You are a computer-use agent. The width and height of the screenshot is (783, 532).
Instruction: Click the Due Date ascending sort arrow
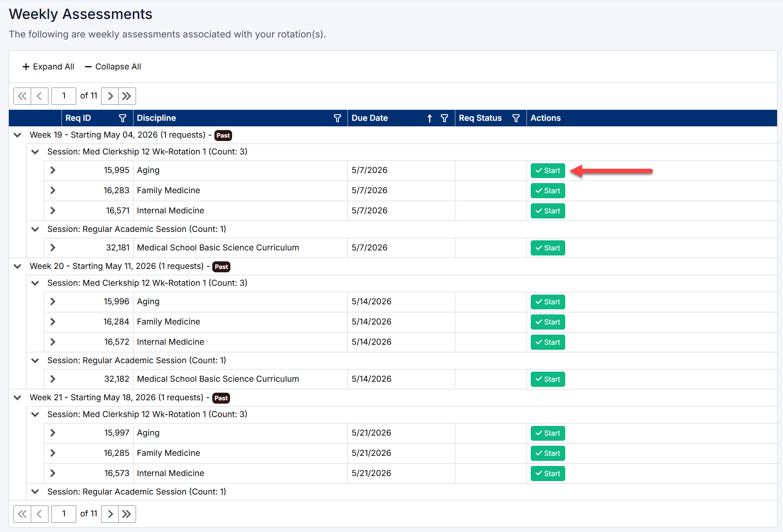point(430,118)
